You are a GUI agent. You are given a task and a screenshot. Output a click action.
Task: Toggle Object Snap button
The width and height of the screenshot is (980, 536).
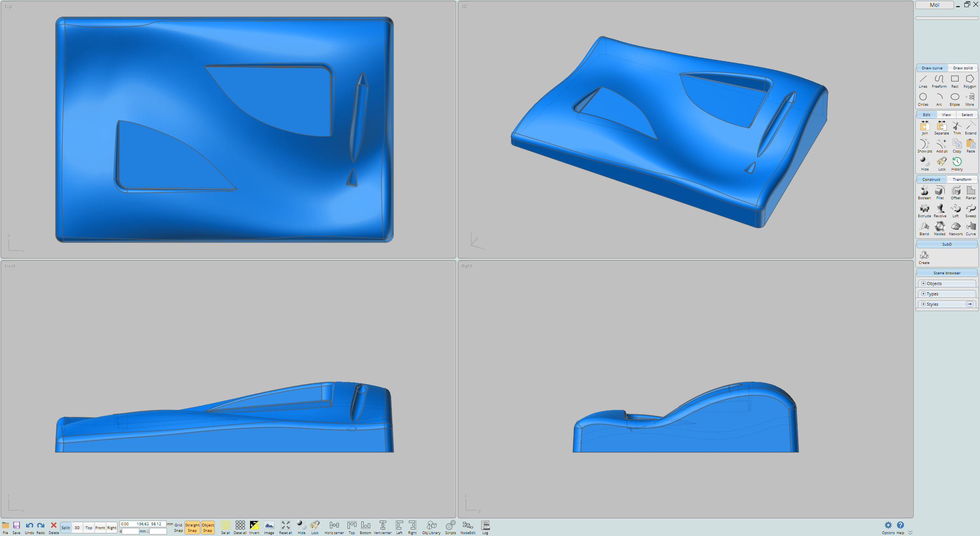[207, 528]
